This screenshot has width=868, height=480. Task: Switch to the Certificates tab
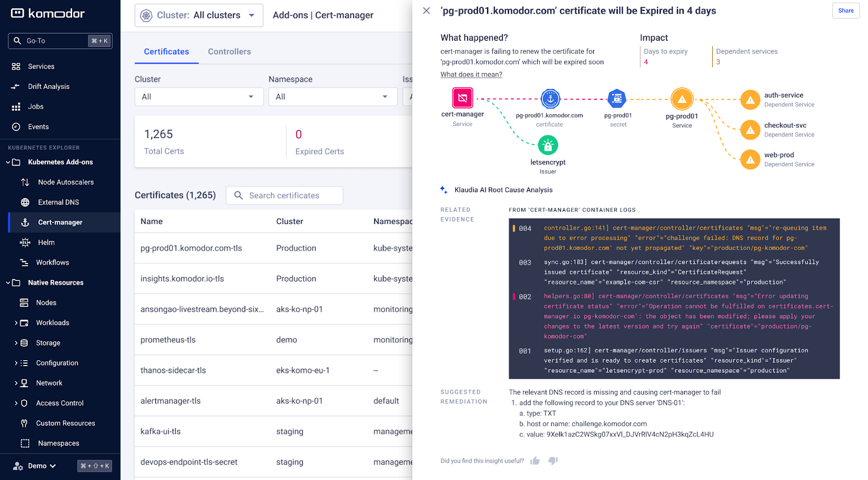pos(167,52)
